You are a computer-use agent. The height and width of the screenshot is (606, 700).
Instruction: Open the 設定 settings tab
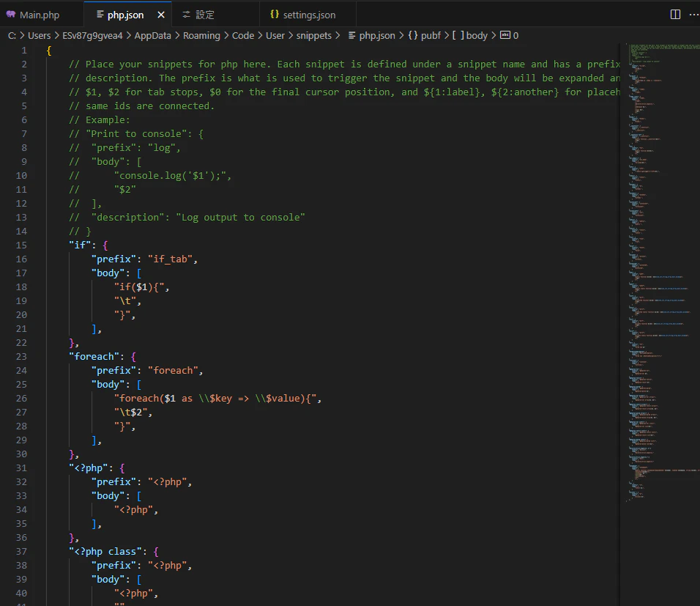click(205, 15)
